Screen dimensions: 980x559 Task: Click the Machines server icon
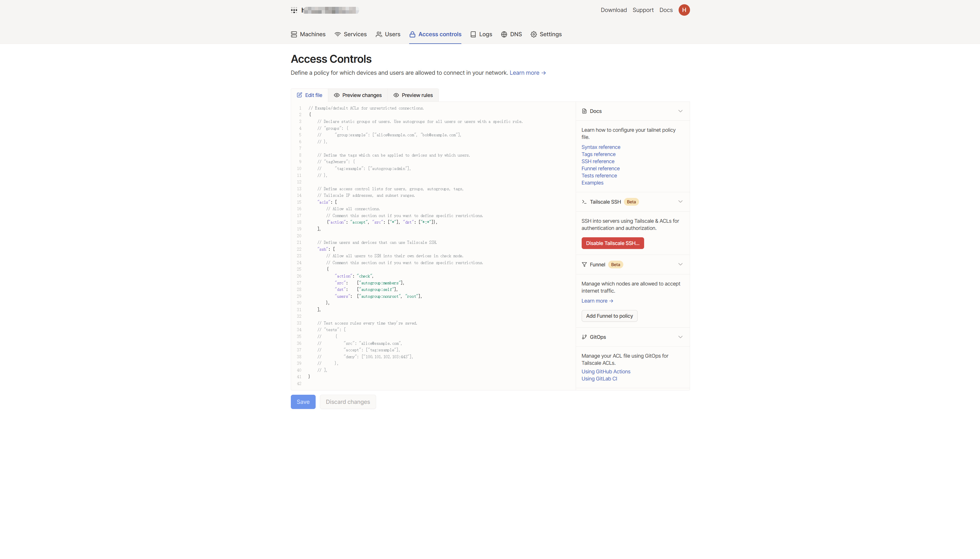click(x=294, y=35)
